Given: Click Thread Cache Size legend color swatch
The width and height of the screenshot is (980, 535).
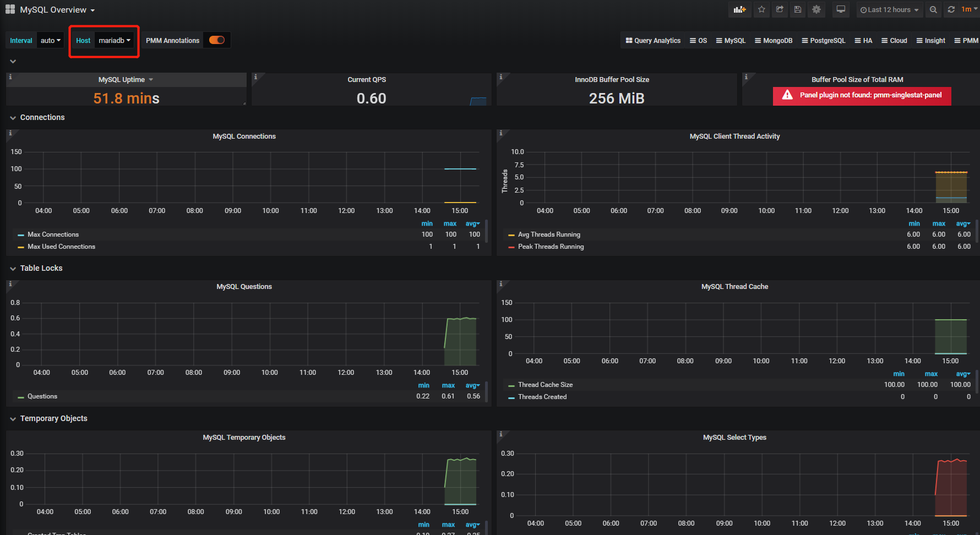Looking at the screenshot, I should [511, 385].
